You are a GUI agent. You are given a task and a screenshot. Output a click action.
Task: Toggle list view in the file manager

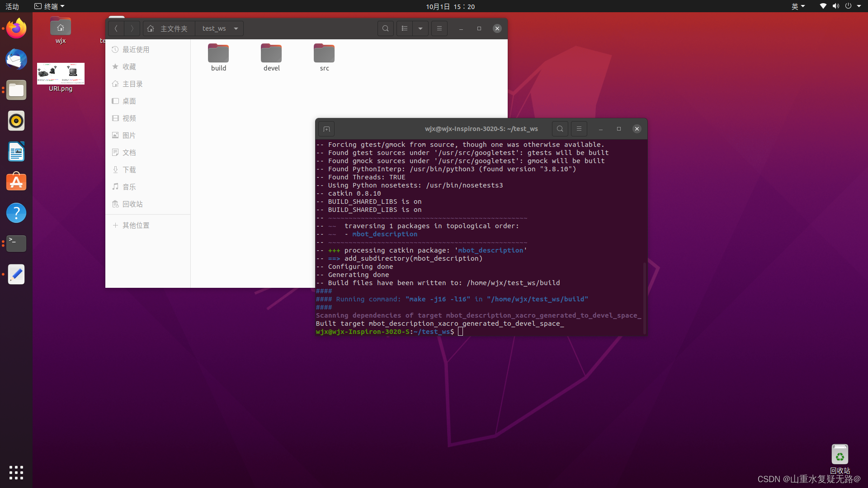coord(405,28)
